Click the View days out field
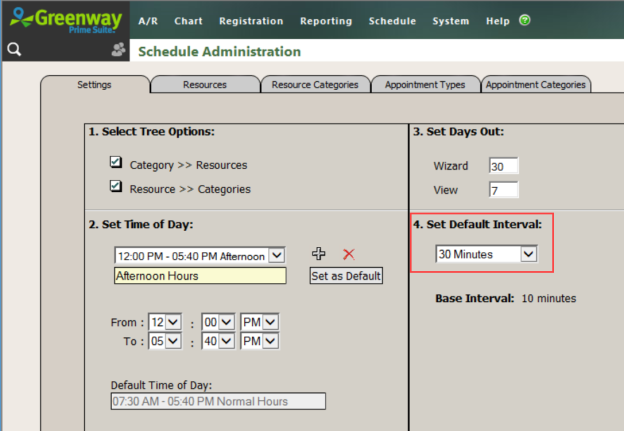The width and height of the screenshot is (624, 431). 503,190
